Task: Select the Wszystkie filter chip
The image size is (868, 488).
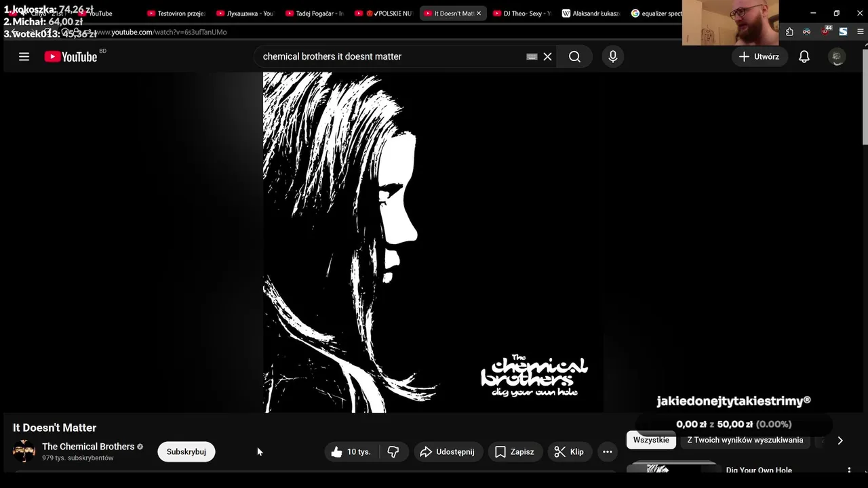Action: tap(651, 441)
